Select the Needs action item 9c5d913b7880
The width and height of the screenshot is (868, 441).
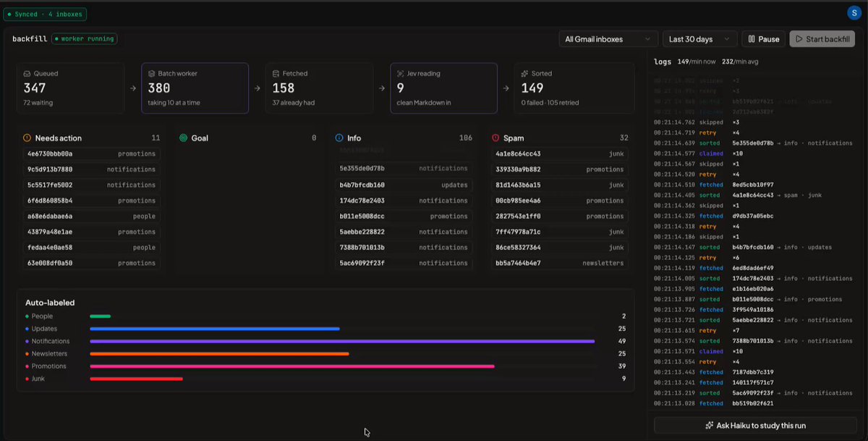(91, 169)
